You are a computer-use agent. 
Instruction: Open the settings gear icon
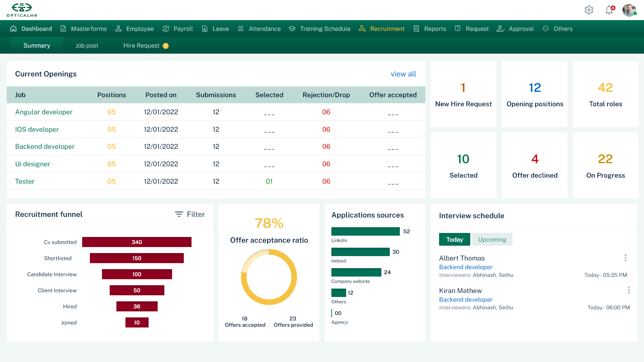coord(589,10)
